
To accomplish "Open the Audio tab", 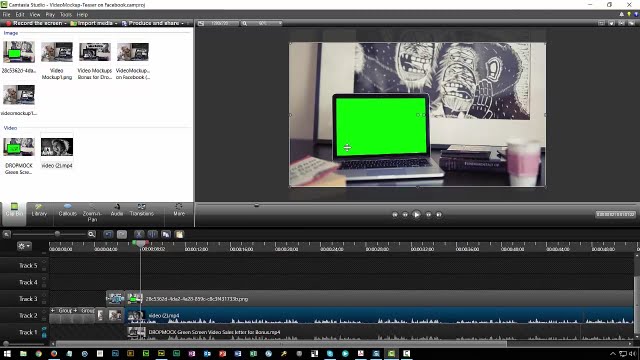I will [x=117, y=210].
